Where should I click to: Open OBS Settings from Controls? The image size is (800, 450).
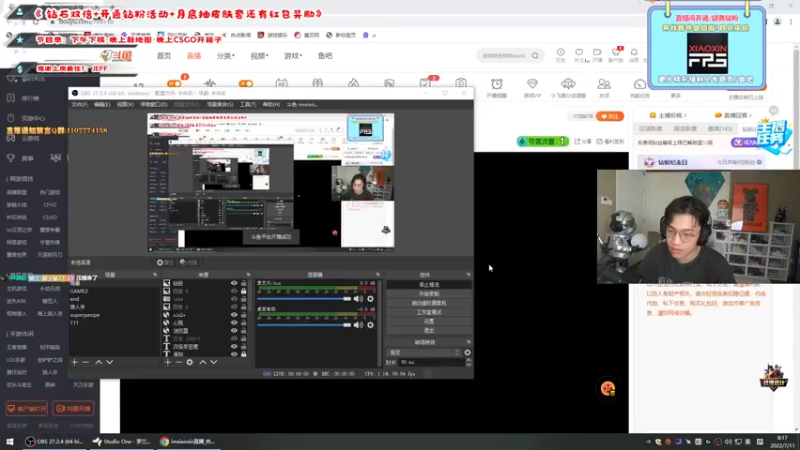[x=429, y=321]
